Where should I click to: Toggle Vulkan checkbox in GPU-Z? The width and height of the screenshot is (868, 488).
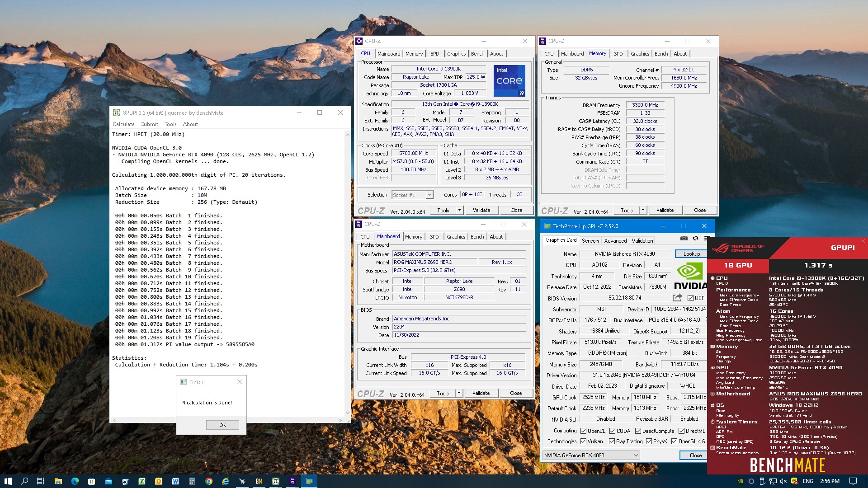tap(583, 441)
